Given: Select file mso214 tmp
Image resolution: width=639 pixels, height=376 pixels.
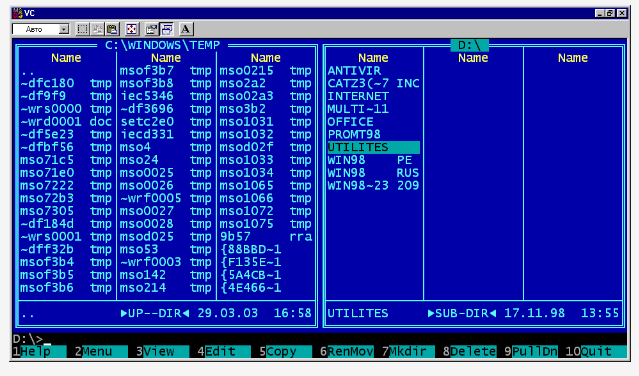Looking at the screenshot, I should (x=166, y=288).
